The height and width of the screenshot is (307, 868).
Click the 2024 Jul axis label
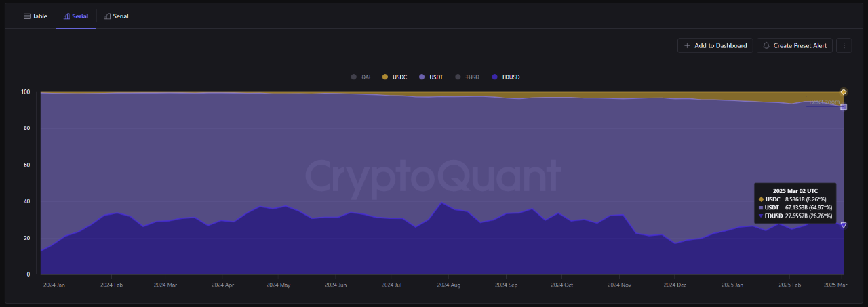tap(391, 285)
